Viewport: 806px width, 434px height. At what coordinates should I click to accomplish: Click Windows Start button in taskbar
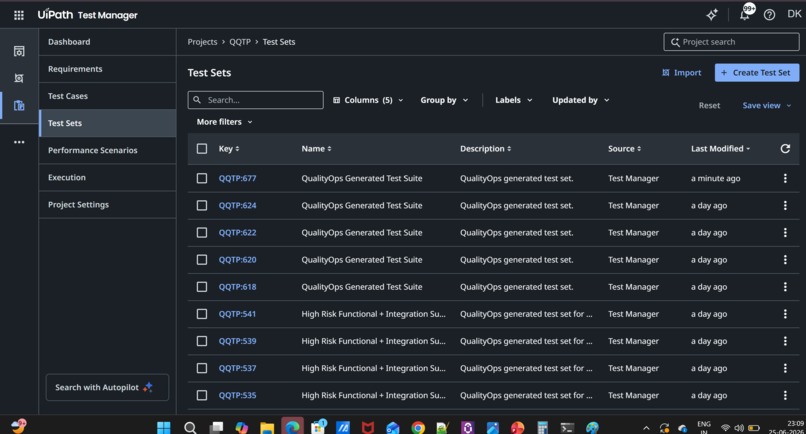tap(163, 427)
